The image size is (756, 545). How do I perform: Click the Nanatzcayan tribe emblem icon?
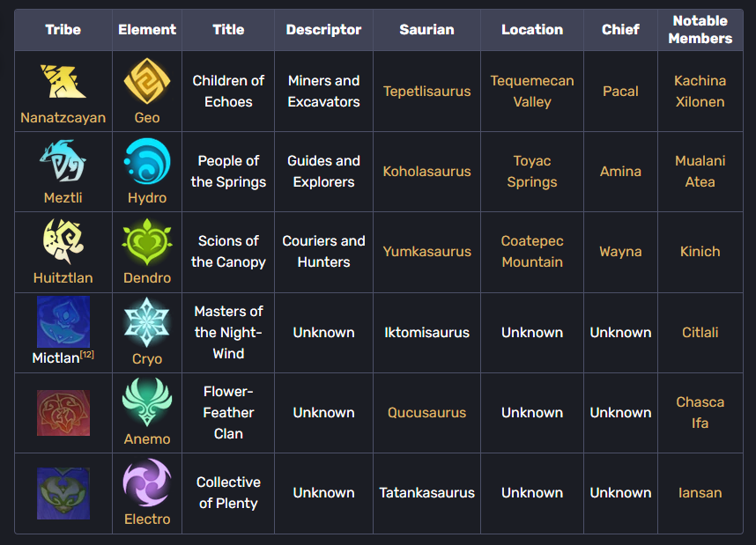(63, 82)
